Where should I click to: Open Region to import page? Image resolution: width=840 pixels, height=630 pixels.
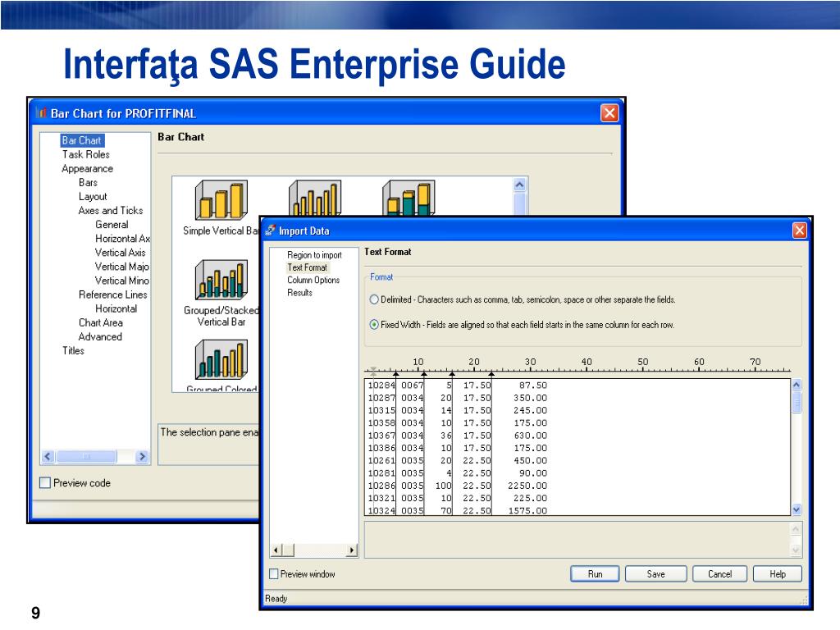314,255
